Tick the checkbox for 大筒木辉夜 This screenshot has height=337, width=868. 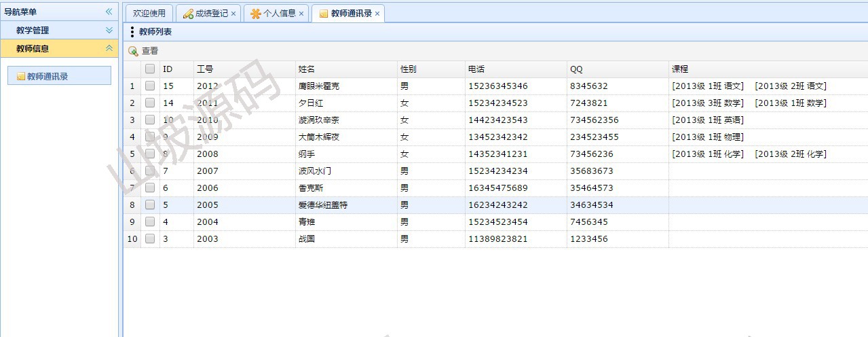(x=150, y=137)
